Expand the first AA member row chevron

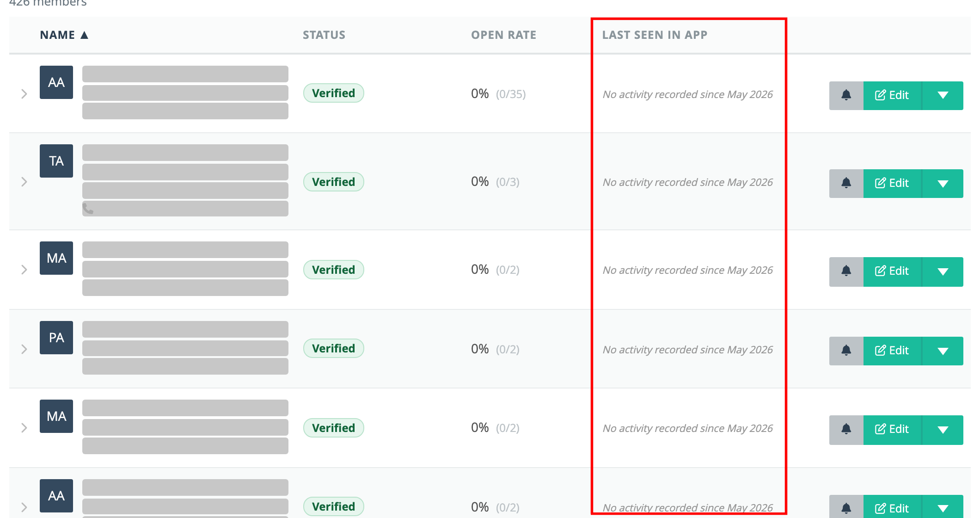tap(24, 94)
